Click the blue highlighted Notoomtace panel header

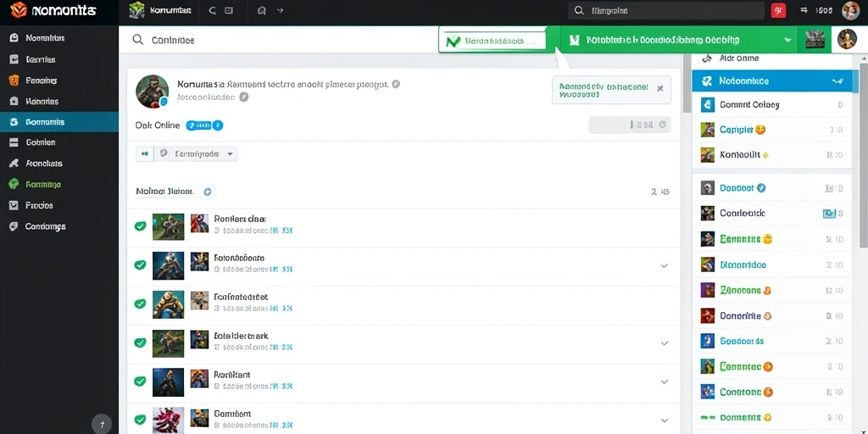pyautogui.click(x=771, y=81)
